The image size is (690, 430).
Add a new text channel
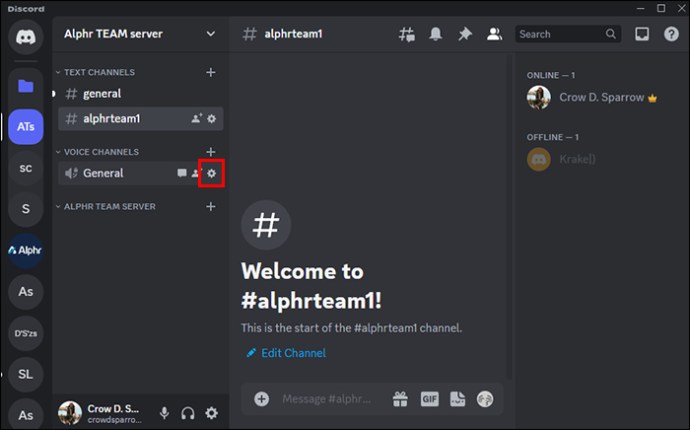click(x=211, y=72)
